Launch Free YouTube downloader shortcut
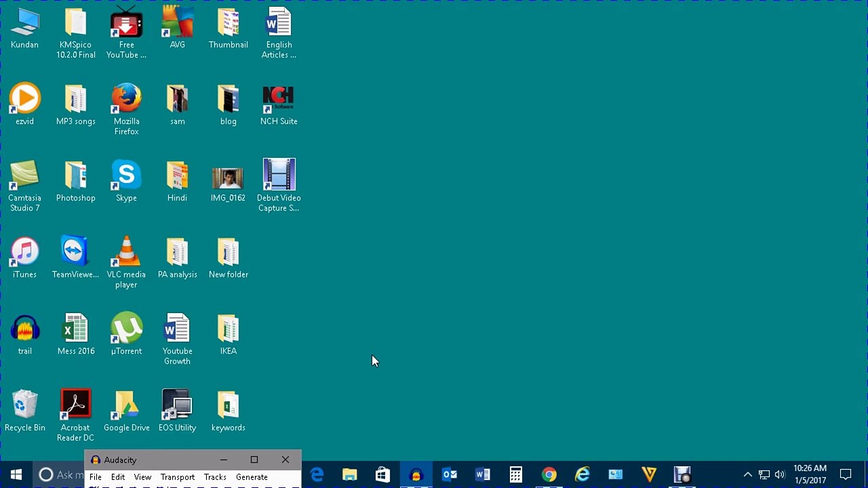Screen dimensions: 868x488 (126, 33)
